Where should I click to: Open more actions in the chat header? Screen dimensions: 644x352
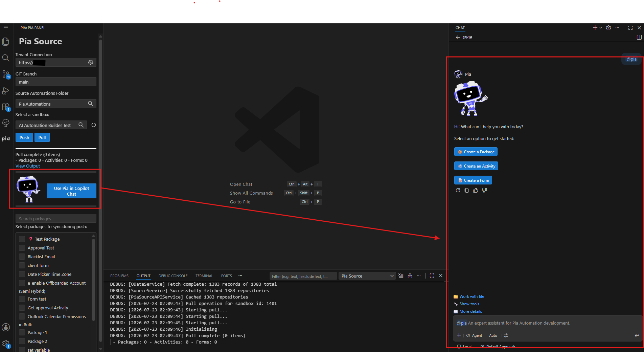tap(617, 28)
